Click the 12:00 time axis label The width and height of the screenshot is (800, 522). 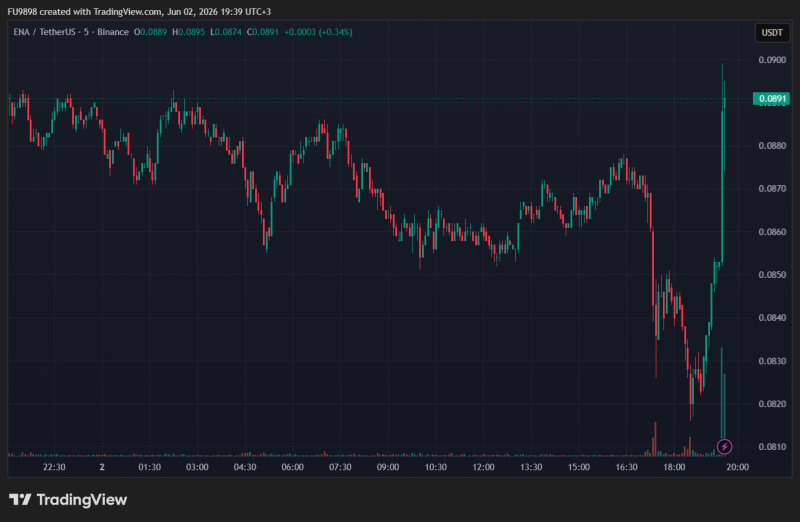[483, 467]
